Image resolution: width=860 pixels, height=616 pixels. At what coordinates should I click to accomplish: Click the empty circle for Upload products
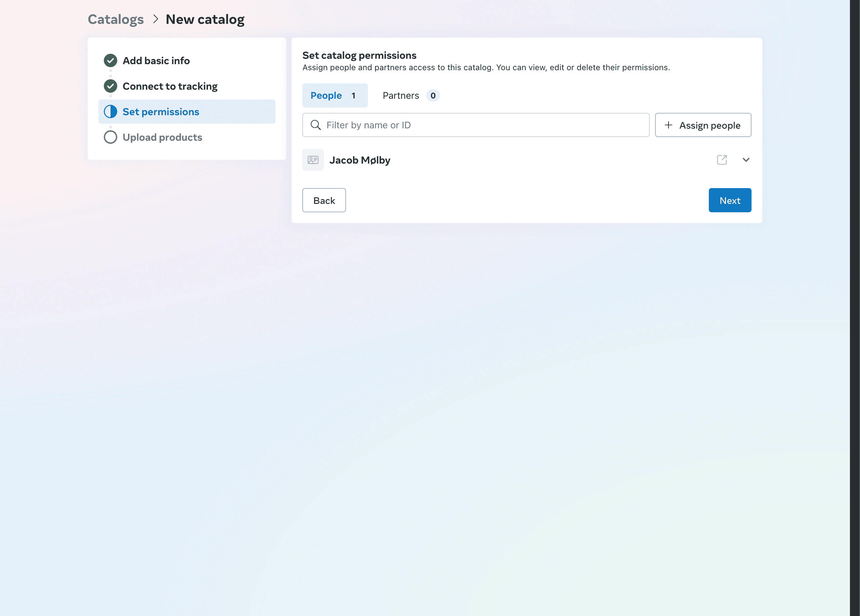tap(110, 137)
